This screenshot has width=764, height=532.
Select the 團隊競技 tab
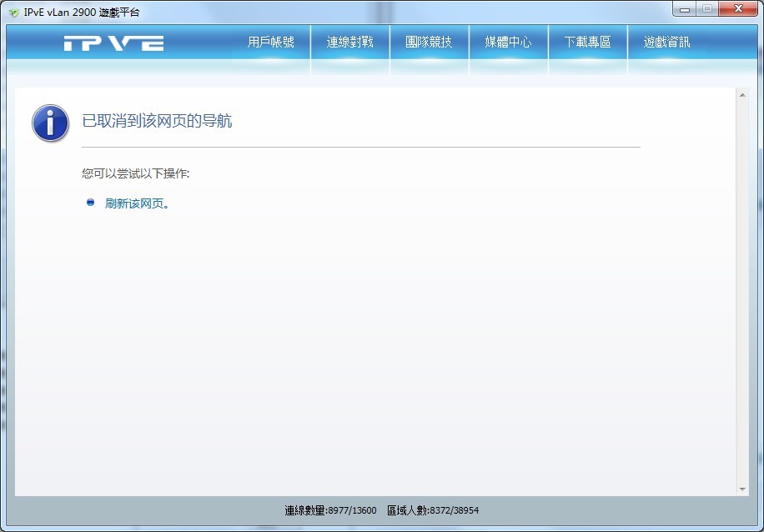coord(429,43)
